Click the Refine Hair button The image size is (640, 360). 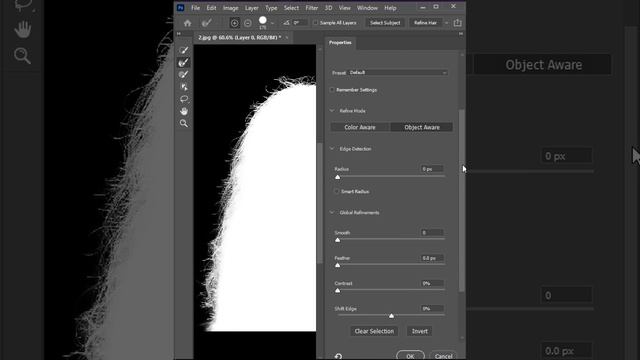coord(425,23)
